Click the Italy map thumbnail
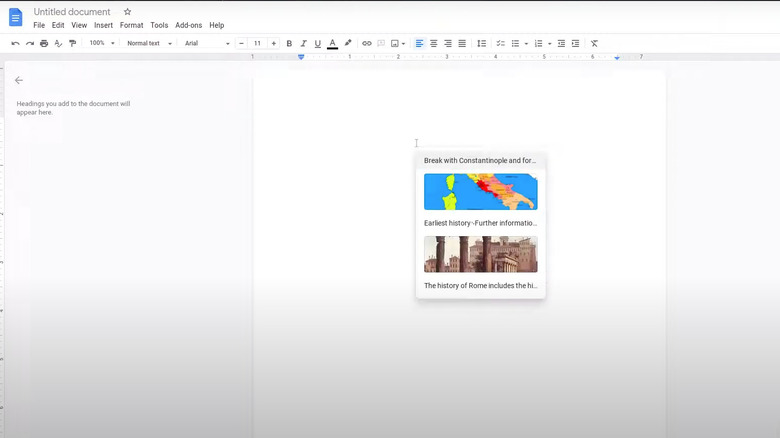The image size is (780, 438). coord(480,192)
